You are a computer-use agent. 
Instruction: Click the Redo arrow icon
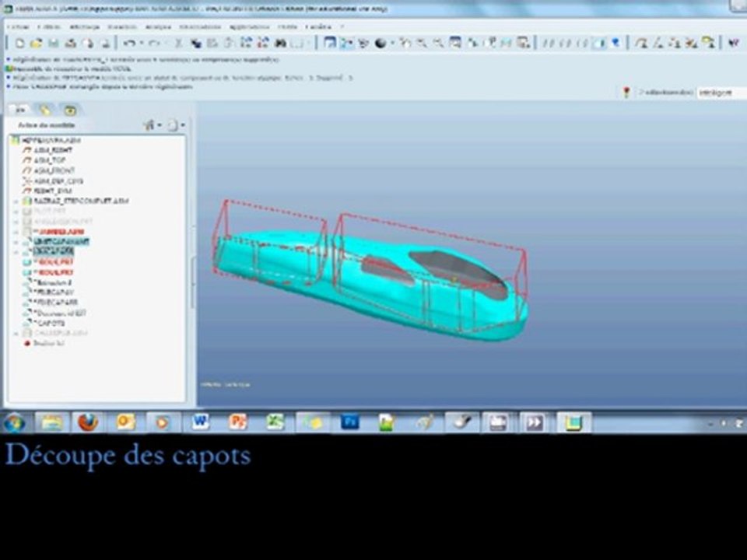point(153,44)
